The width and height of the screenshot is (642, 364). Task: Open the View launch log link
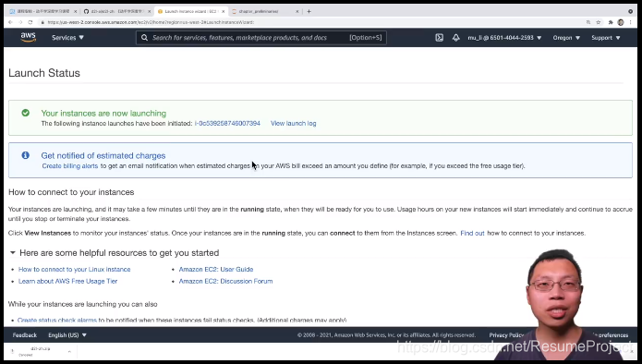pyautogui.click(x=293, y=123)
